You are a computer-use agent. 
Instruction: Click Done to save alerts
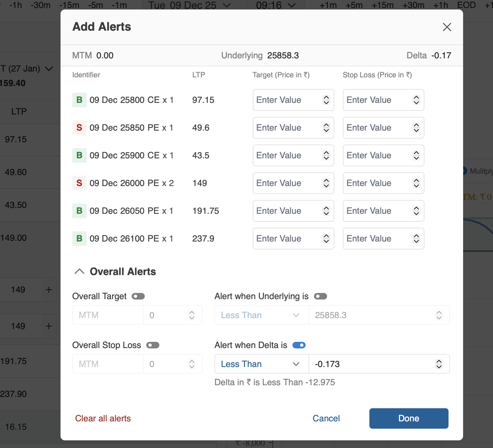coord(408,418)
